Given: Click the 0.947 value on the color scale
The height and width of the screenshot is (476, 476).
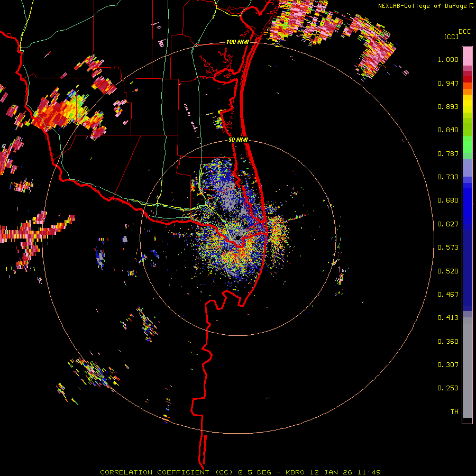Looking at the screenshot, I should (x=448, y=83).
